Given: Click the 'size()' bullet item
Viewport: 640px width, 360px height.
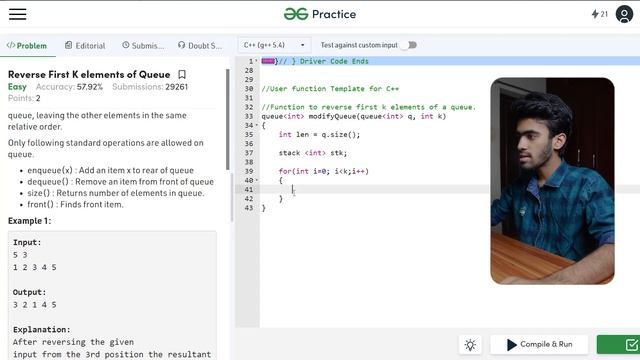Looking at the screenshot, I should tap(116, 193).
